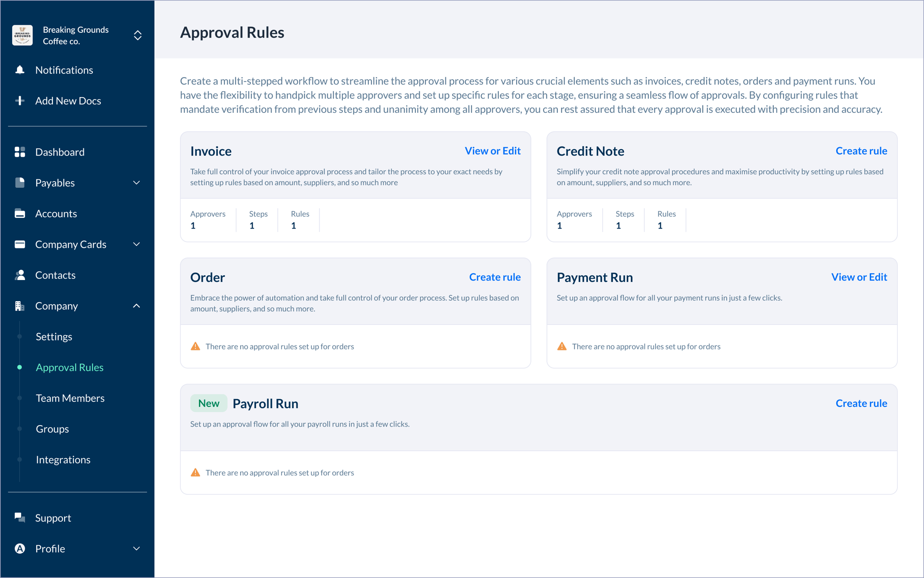Click the Steps count in Invoice card
The width and height of the screenshot is (924, 578).
(x=252, y=226)
